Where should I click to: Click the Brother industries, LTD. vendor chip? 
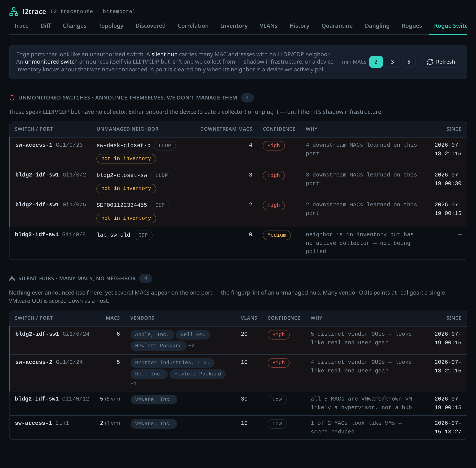coord(173,363)
